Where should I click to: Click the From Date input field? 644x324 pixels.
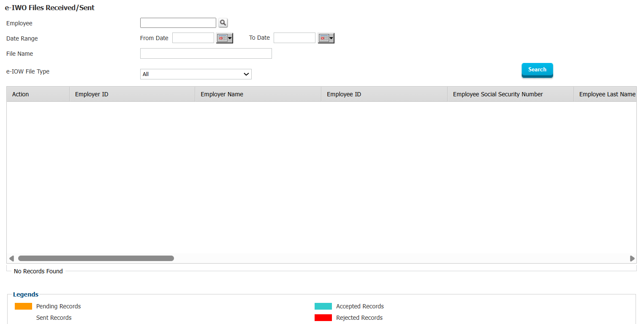pyautogui.click(x=193, y=38)
